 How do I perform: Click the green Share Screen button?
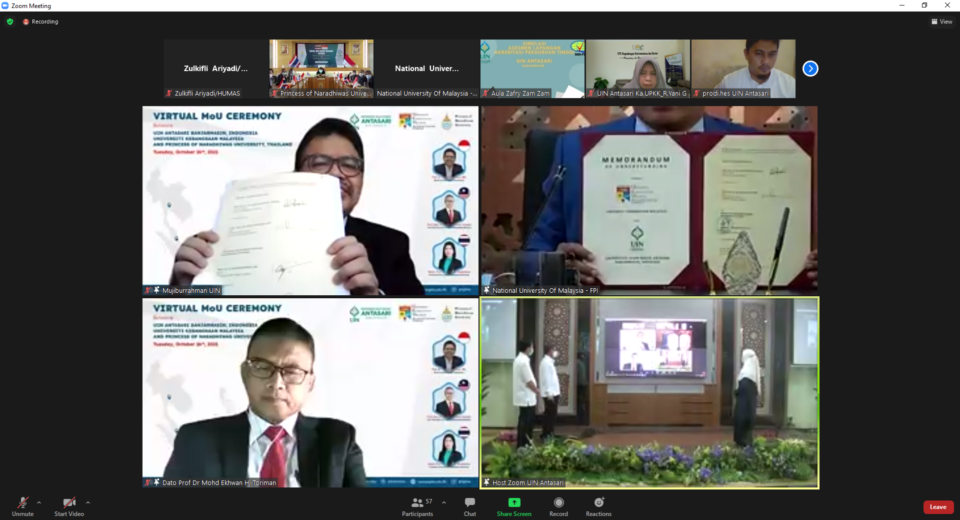pos(514,506)
